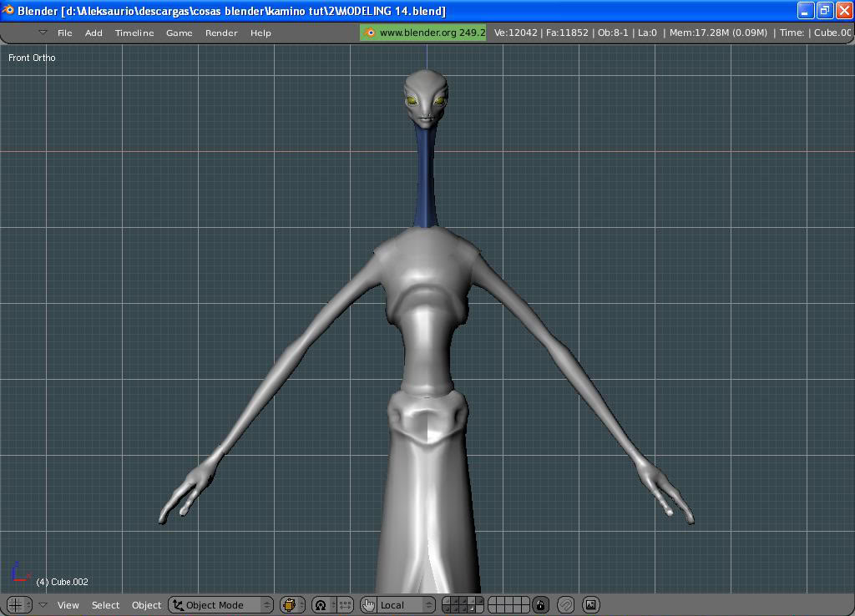The width and height of the screenshot is (855, 616).
Task: Open the Object menu in 3D header
Action: point(146,605)
